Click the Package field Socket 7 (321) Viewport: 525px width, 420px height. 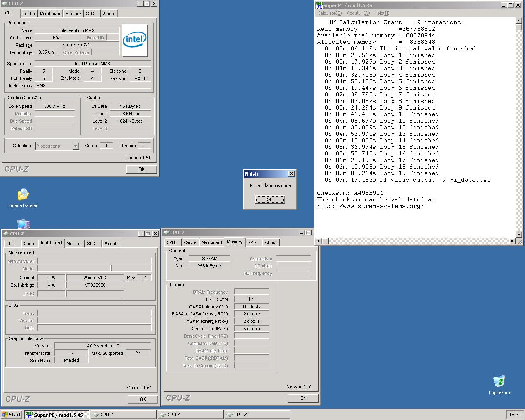click(77, 45)
